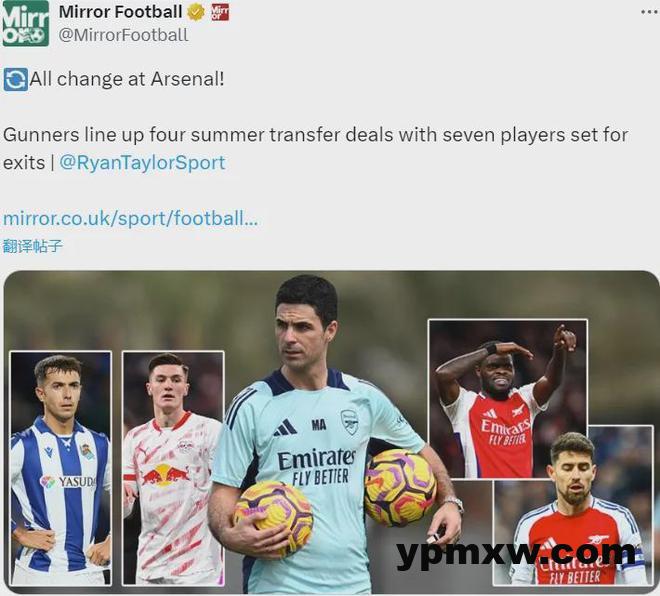Click the ypmxw.com watermark text
Image resolution: width=660 pixels, height=596 pixels.
tap(516, 553)
